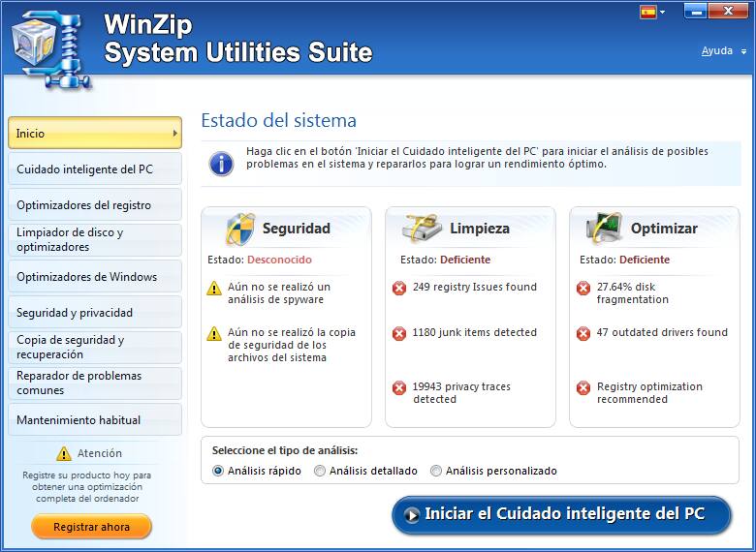Screen dimensions: 756x552
Task: Click the spyware analysis warning icon
Action: coord(215,289)
